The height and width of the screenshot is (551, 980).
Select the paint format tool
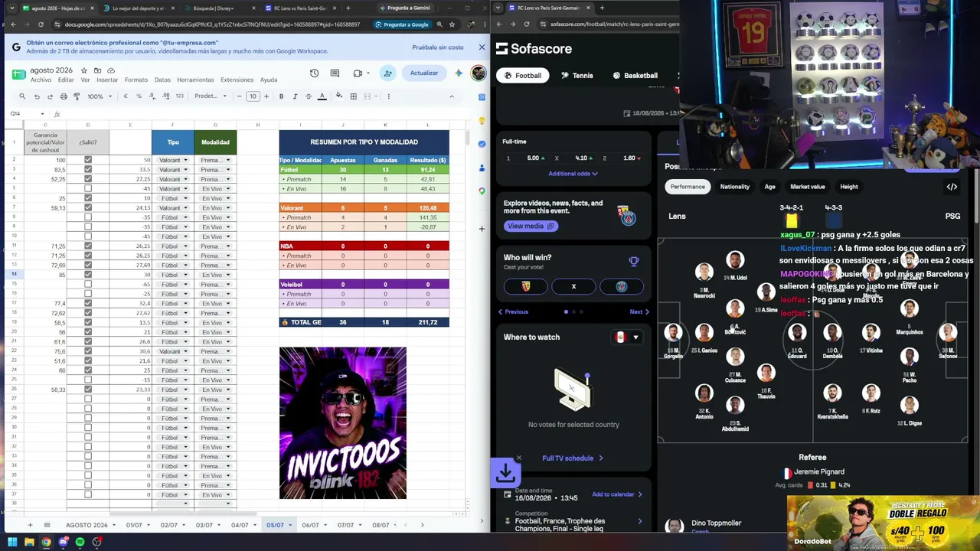pos(77,96)
